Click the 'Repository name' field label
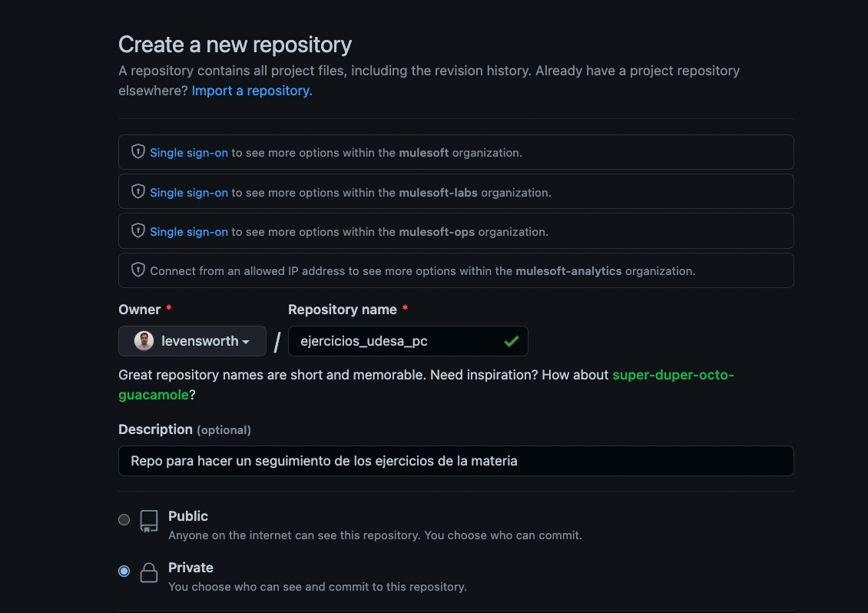Screen dimensions: 868x613 (x=343, y=310)
